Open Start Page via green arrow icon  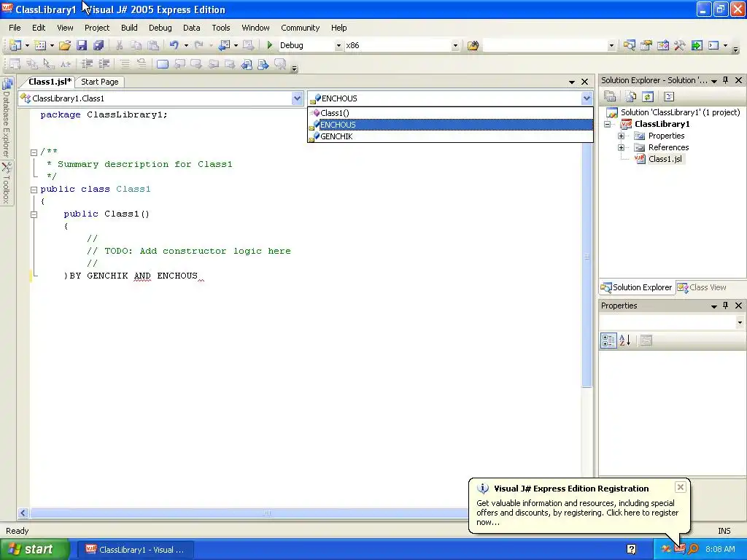tap(697, 45)
